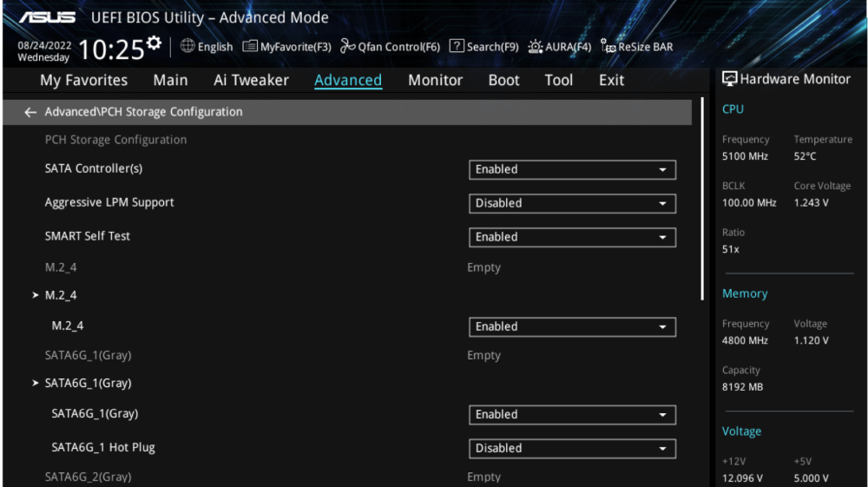
Task: Click the Search(F9) label
Action: click(x=493, y=47)
